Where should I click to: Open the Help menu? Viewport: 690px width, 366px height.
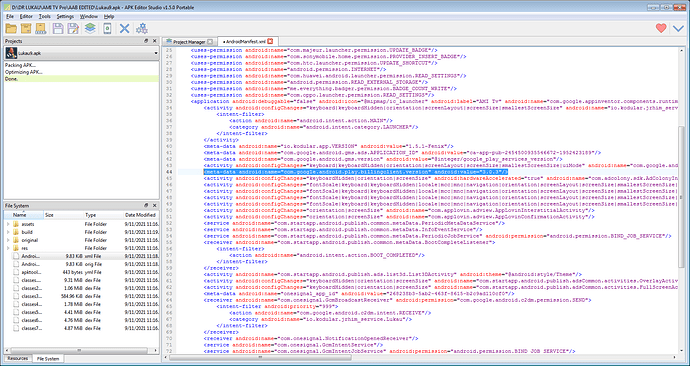tap(109, 16)
